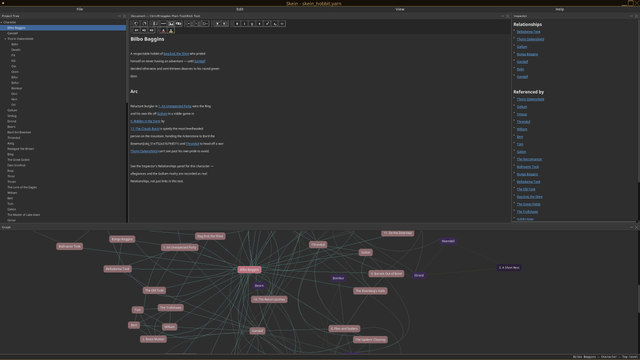Click the Bullroarer Took graph node
The width and height of the screenshot is (640, 360).
(x=70, y=247)
